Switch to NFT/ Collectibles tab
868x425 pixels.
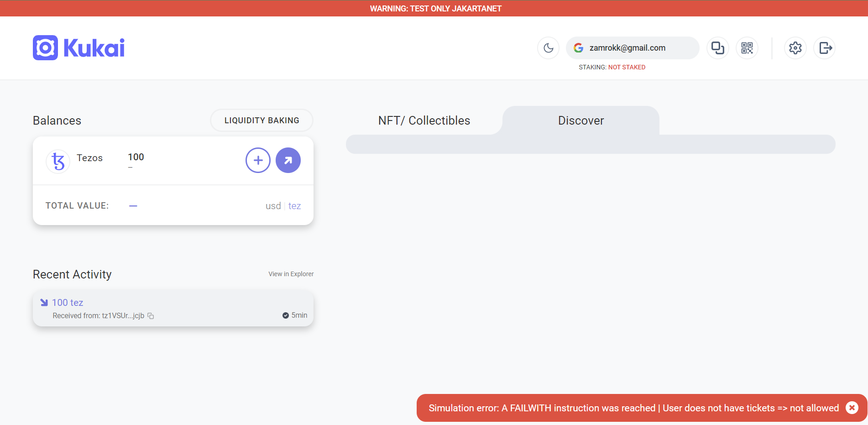point(424,121)
